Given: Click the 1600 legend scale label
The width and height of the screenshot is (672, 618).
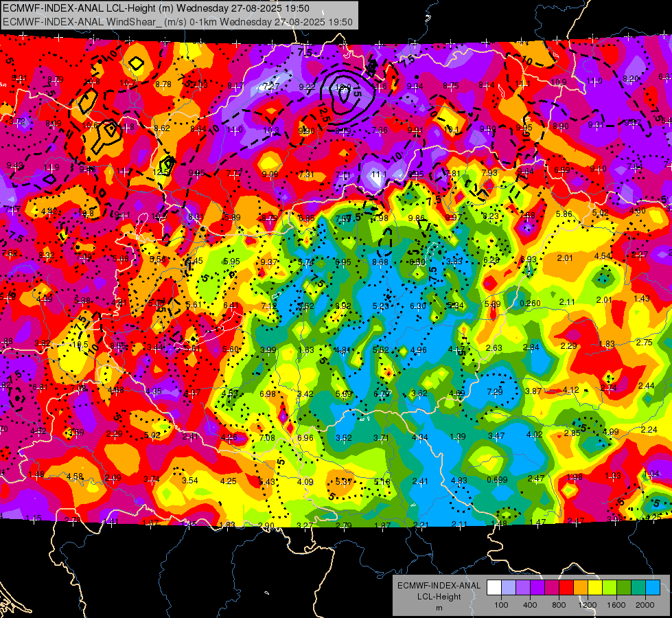Looking at the screenshot, I should (616, 605).
